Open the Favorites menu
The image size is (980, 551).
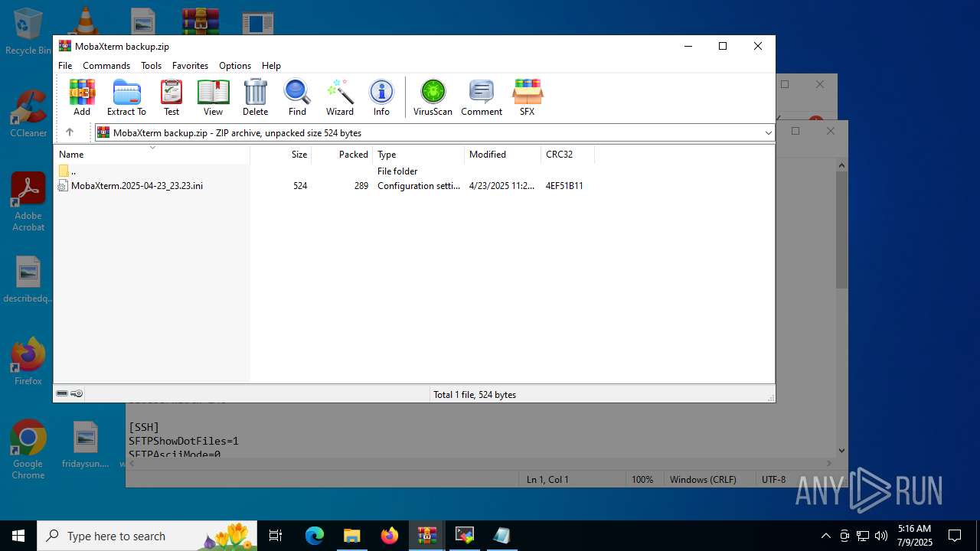[190, 66]
